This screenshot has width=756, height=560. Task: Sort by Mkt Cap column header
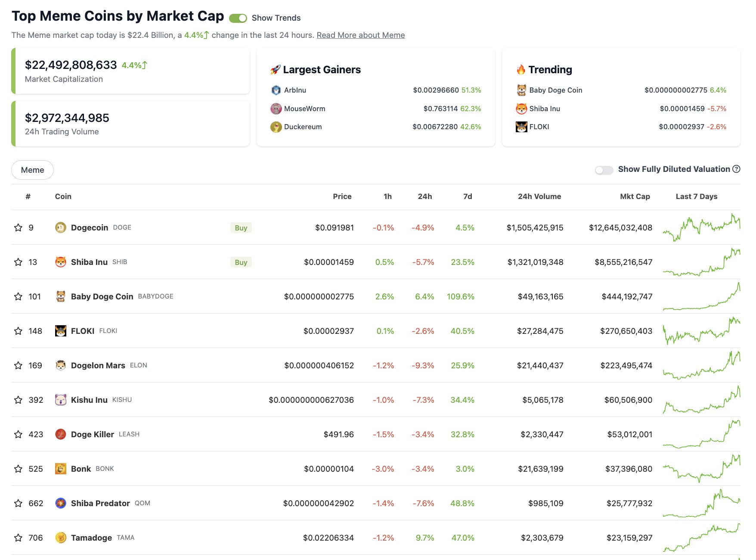coord(635,196)
